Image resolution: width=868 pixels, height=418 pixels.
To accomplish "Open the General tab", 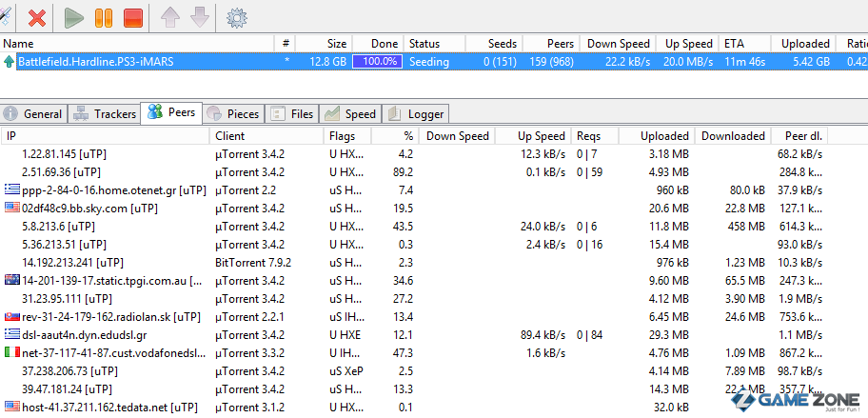I will pos(33,113).
